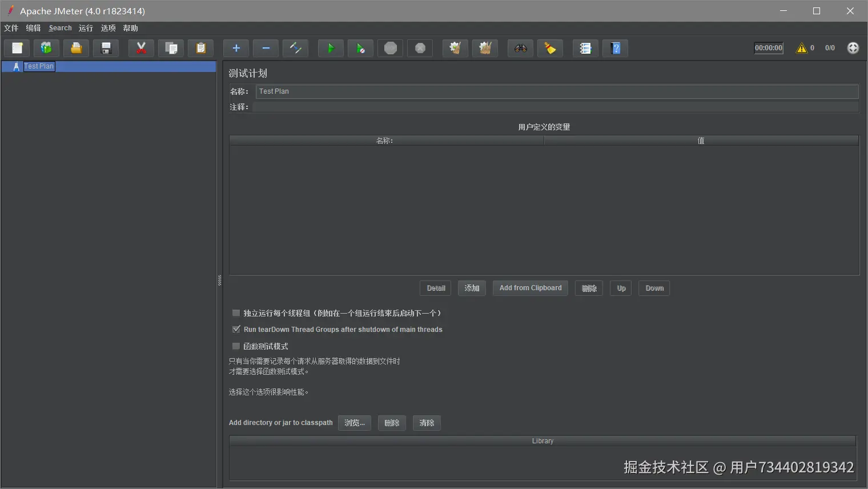
Task: Open the 文件 menu
Action: tap(11, 28)
